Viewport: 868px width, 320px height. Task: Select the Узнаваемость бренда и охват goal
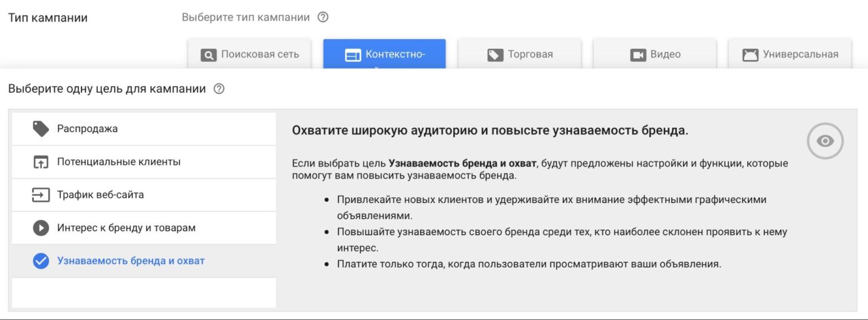pos(144,261)
